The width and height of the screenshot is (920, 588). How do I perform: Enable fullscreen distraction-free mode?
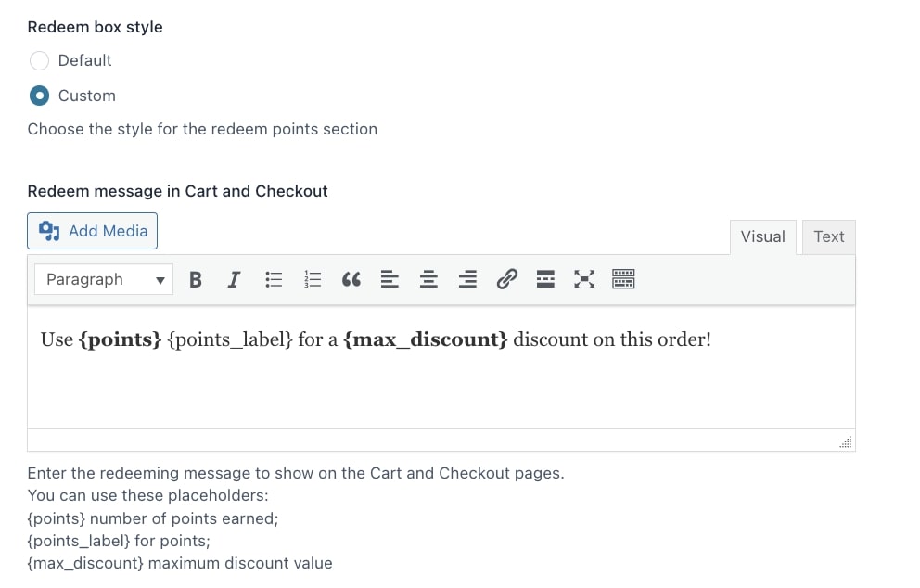coord(584,279)
